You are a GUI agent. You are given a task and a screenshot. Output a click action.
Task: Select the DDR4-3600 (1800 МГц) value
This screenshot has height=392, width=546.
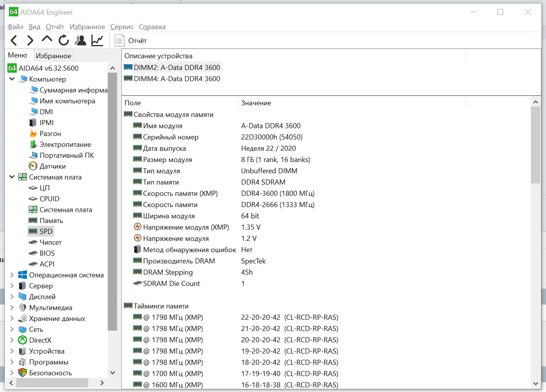click(x=278, y=193)
